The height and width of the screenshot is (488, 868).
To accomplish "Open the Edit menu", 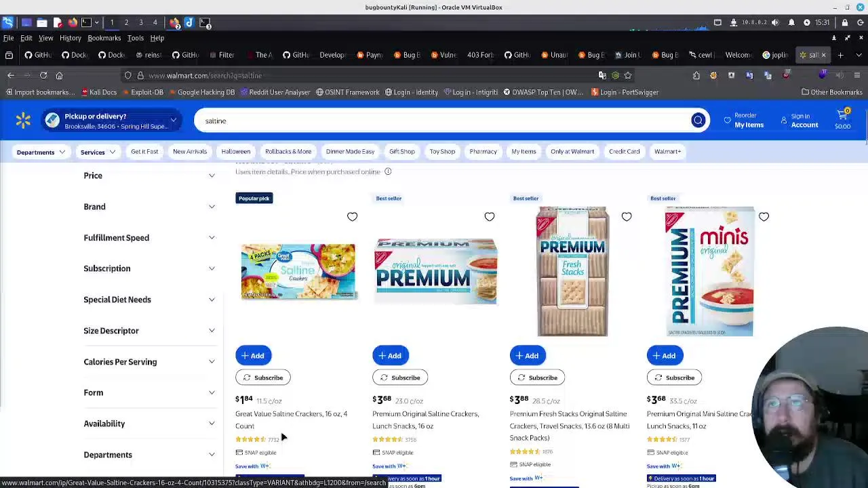I will point(26,38).
